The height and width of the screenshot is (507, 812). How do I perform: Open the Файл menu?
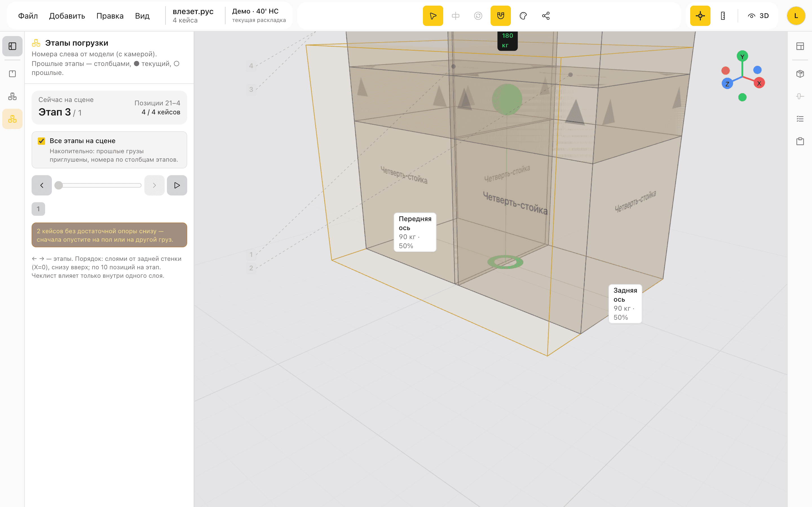pos(28,16)
